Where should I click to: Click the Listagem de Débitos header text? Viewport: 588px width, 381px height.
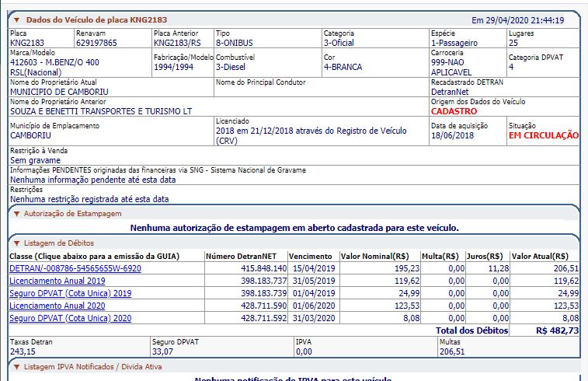click(x=59, y=243)
